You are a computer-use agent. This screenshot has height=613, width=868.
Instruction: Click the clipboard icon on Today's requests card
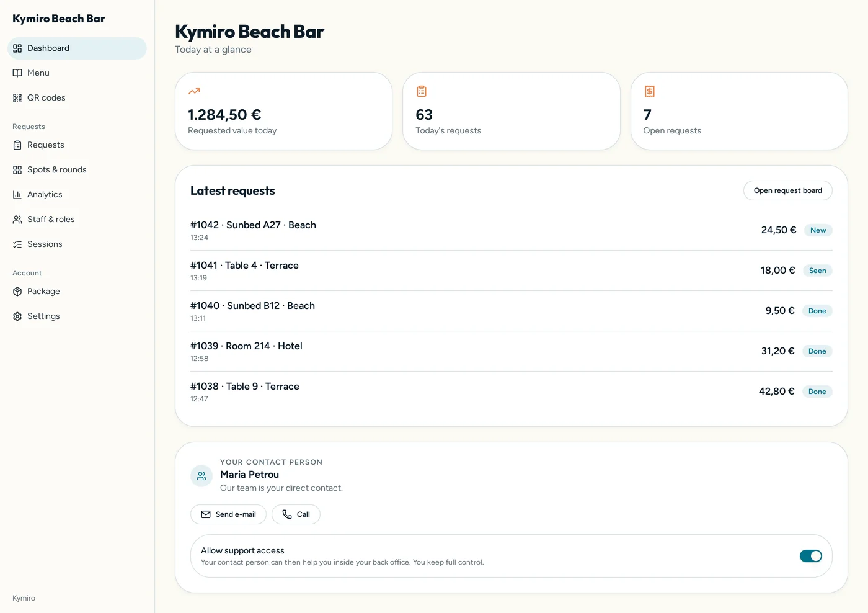tap(422, 91)
